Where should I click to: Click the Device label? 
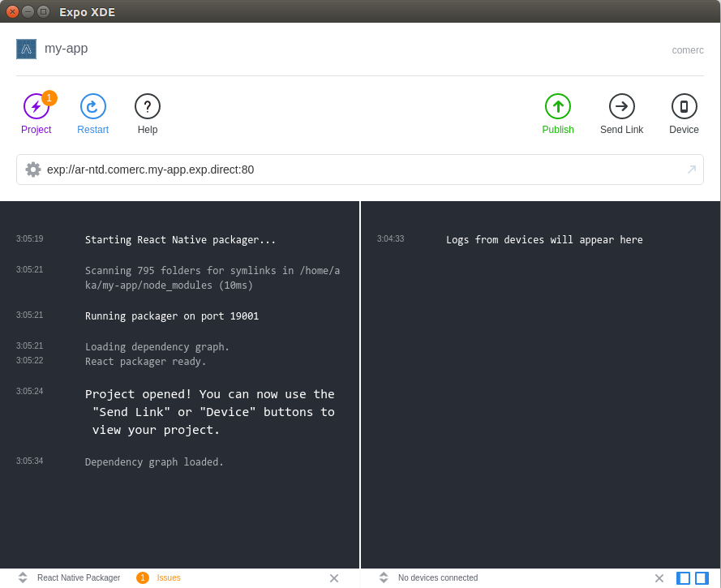click(x=685, y=130)
